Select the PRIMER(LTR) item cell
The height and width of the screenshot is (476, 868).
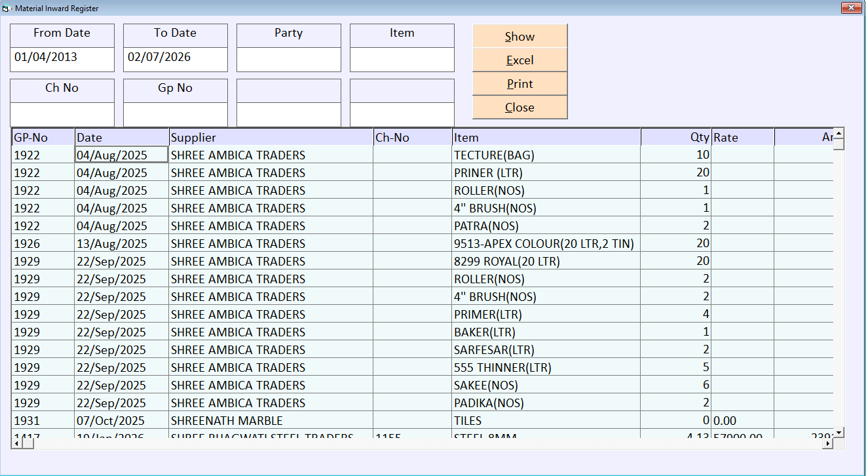click(546, 314)
